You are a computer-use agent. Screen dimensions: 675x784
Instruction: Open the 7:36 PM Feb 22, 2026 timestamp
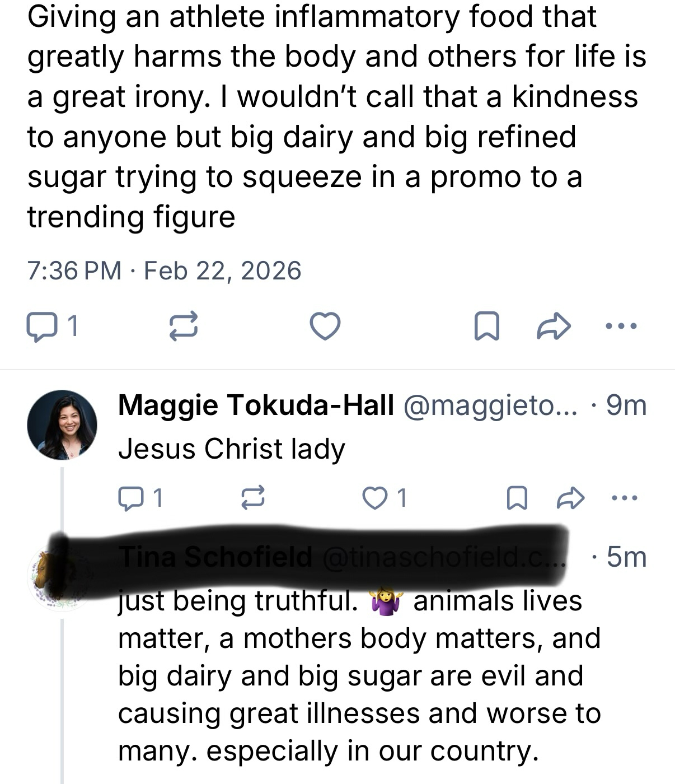coord(163,271)
